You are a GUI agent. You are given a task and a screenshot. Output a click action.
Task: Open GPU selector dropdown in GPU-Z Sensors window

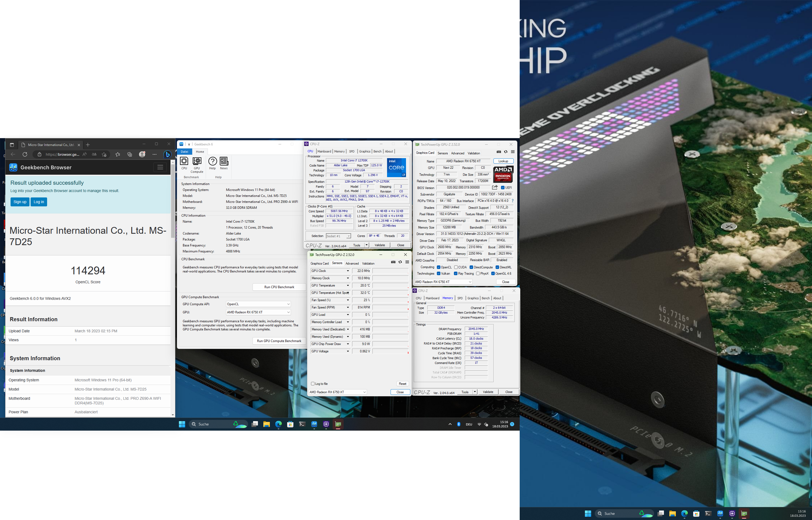(338, 392)
